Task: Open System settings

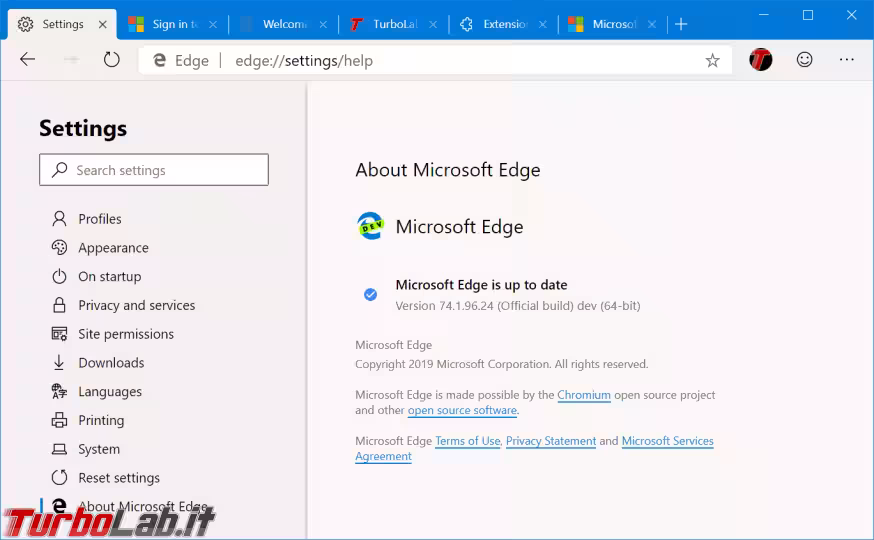Action: tap(99, 449)
